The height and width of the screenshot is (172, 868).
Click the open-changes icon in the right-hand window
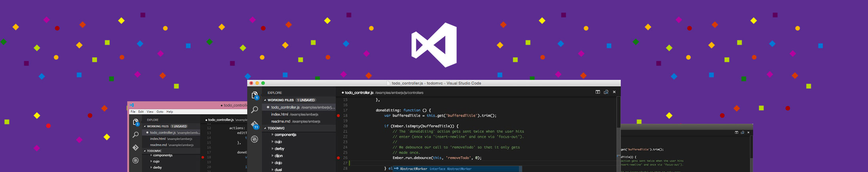(x=742, y=132)
